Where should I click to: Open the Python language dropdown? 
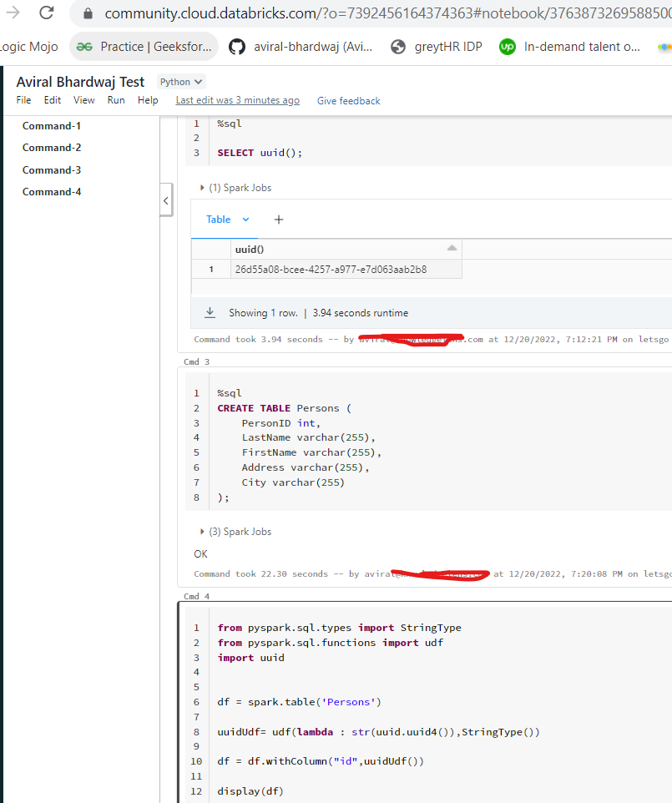(180, 81)
